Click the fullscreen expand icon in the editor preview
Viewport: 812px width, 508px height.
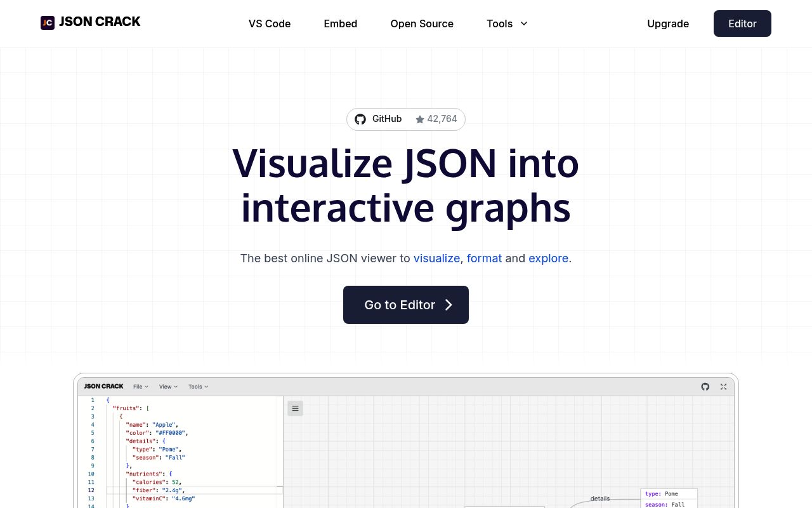point(723,387)
